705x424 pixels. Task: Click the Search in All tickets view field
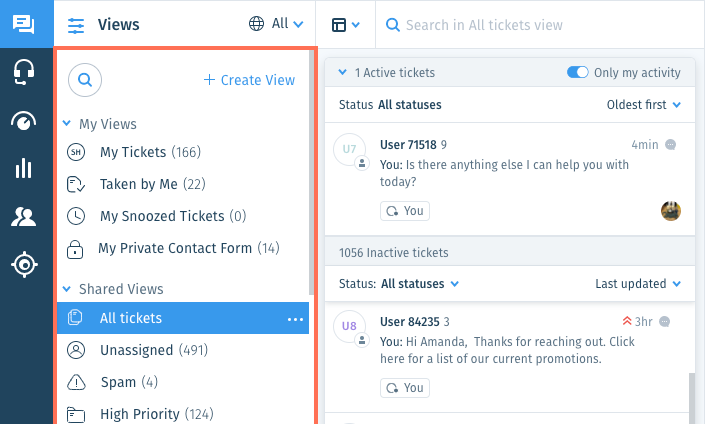(540, 25)
